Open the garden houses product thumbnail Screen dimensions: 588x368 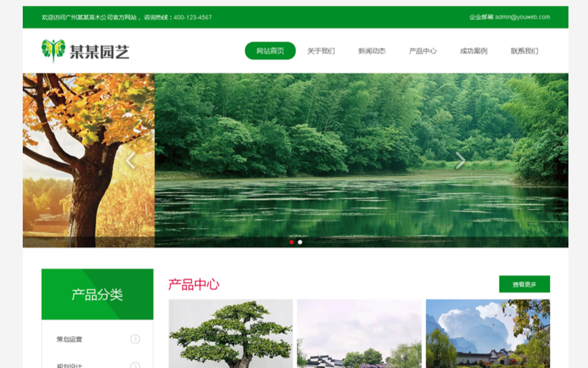pyautogui.click(x=359, y=333)
